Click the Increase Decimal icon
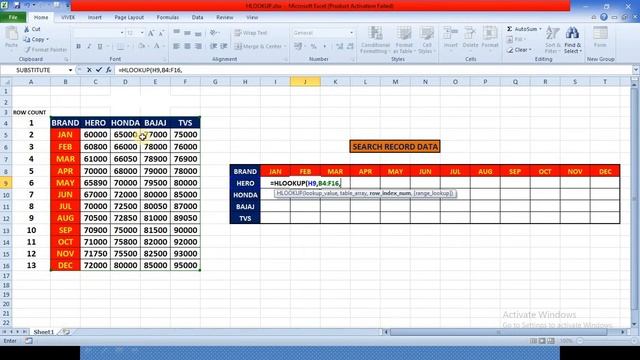The image size is (640, 360). point(340,47)
